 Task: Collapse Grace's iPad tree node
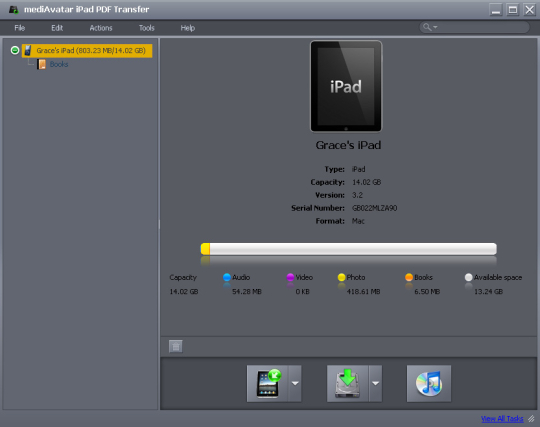point(15,50)
